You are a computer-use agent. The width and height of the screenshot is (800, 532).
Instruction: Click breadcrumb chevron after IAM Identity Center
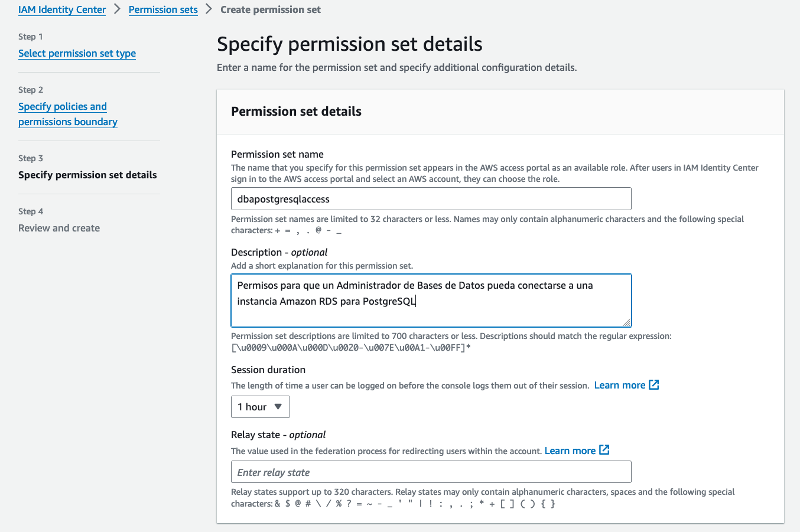pos(118,9)
